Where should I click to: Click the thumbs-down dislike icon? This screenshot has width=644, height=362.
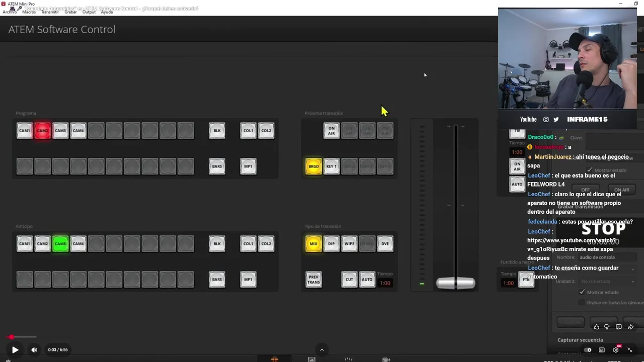[607, 327]
